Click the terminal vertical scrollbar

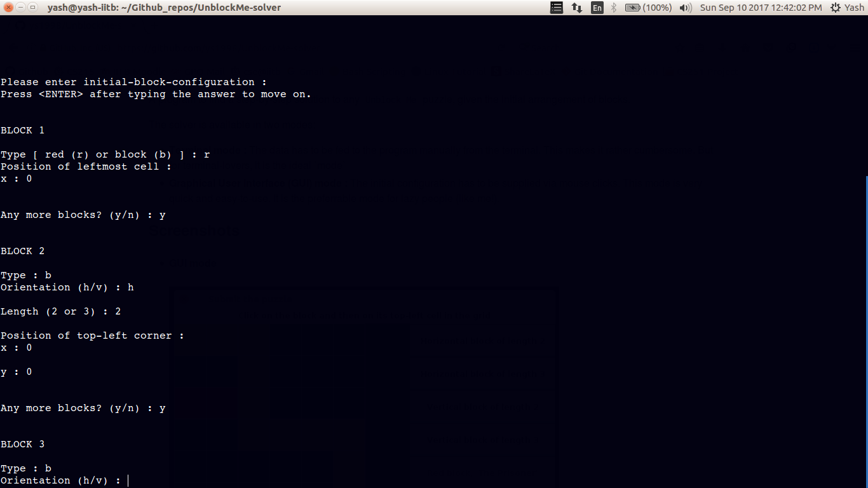pos(866,330)
